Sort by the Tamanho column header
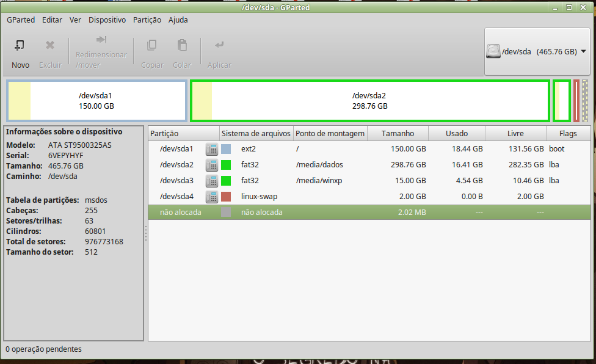Viewport: 596px width, 364px height. click(x=398, y=133)
